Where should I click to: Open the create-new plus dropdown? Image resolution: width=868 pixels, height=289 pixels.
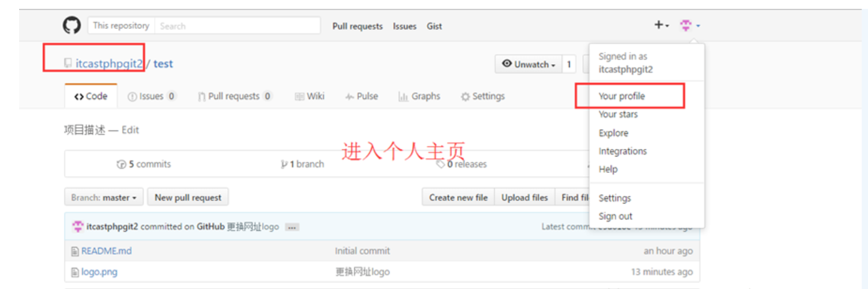click(x=661, y=25)
